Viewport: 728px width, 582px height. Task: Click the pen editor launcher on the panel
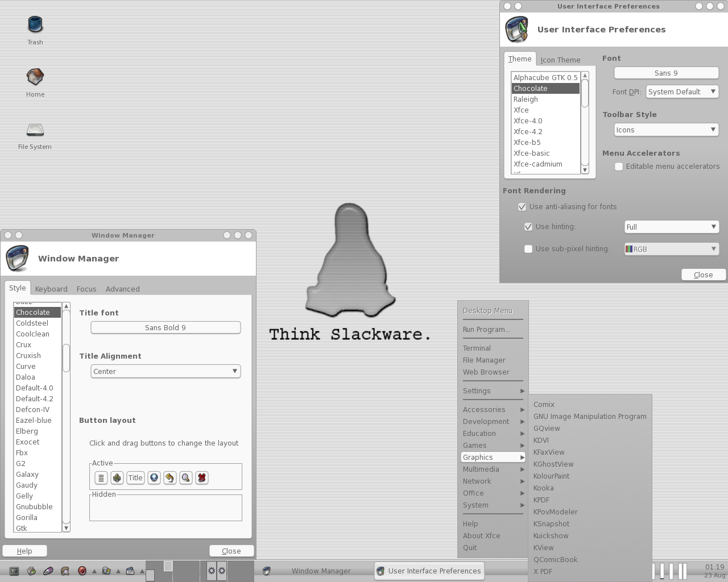(48, 571)
